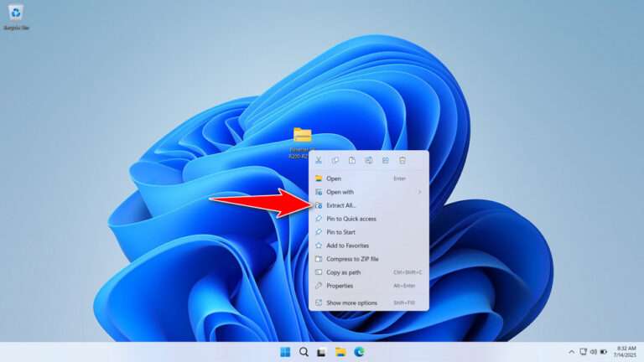
Task: Select Copy as path
Action: coord(344,272)
